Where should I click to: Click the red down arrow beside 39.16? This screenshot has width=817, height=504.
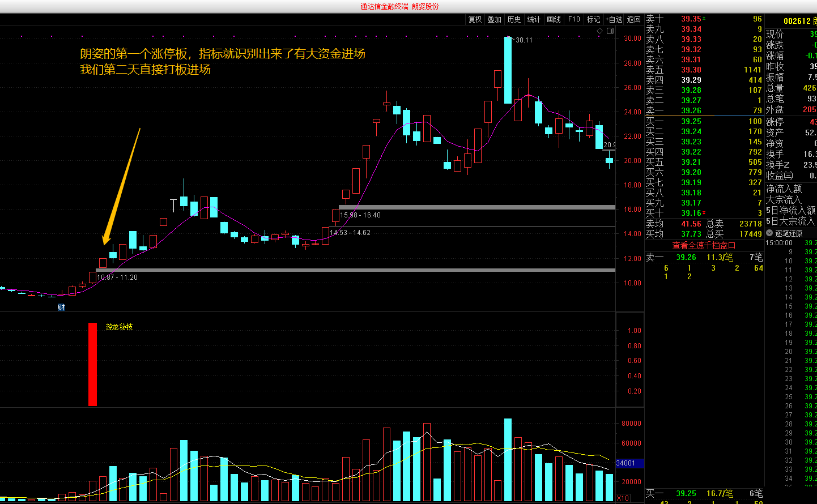[704, 213]
